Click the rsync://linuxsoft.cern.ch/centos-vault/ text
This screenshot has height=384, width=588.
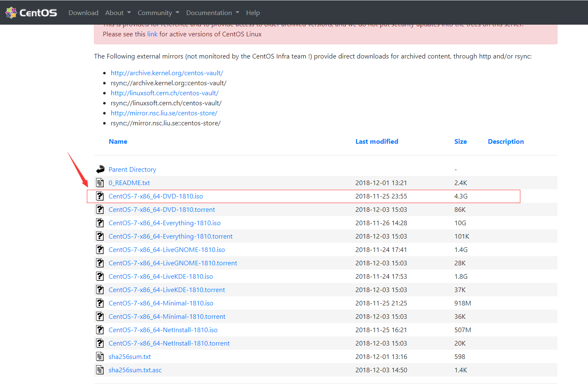[166, 103]
